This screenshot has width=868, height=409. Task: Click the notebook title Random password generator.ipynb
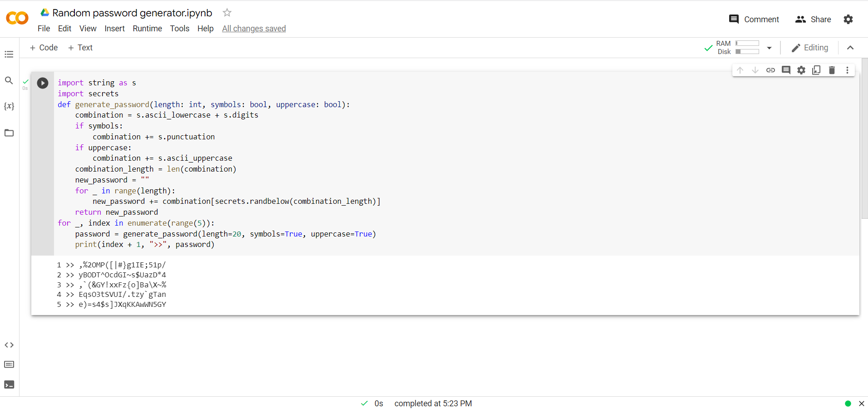coord(132,13)
